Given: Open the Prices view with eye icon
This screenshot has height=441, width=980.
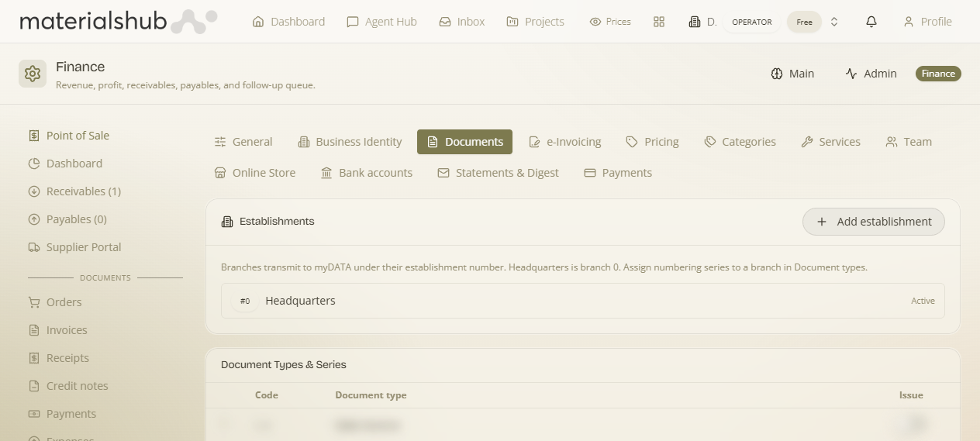Looking at the screenshot, I should click(x=610, y=22).
